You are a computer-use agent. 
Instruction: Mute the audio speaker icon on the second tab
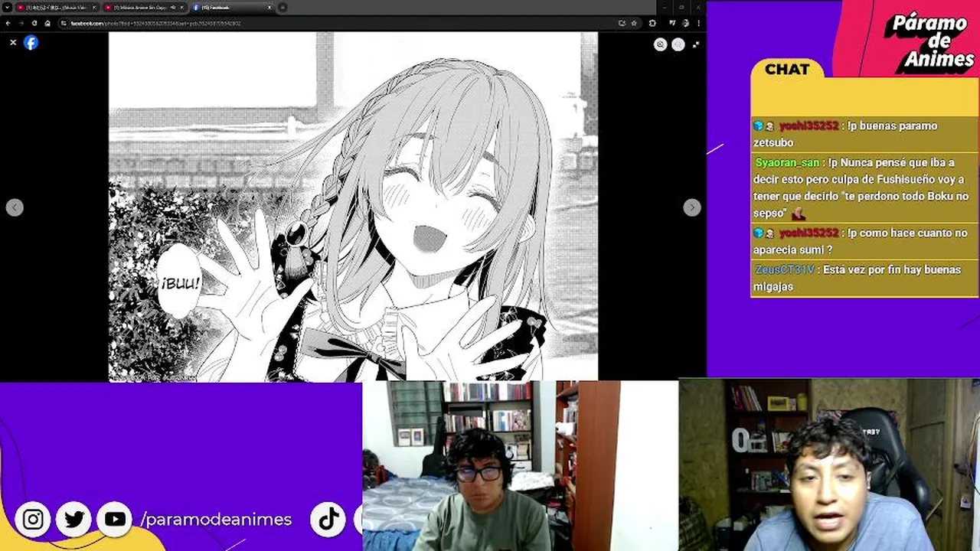[172, 7]
